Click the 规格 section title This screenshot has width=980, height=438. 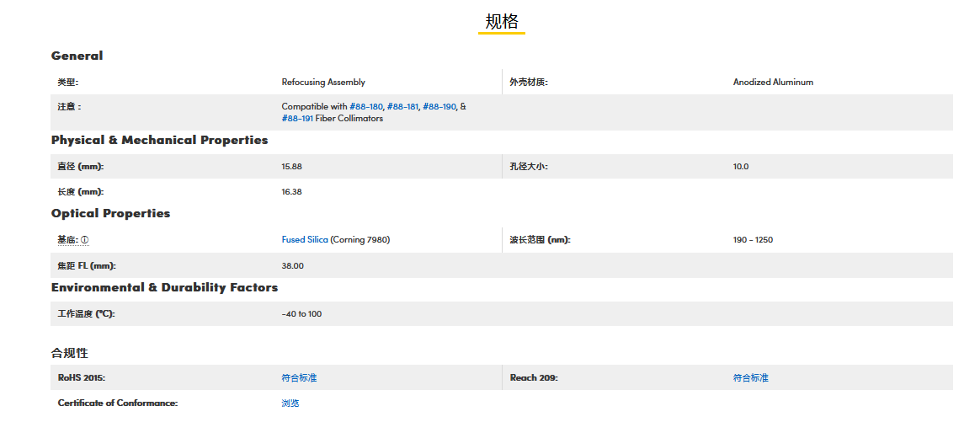pyautogui.click(x=502, y=22)
